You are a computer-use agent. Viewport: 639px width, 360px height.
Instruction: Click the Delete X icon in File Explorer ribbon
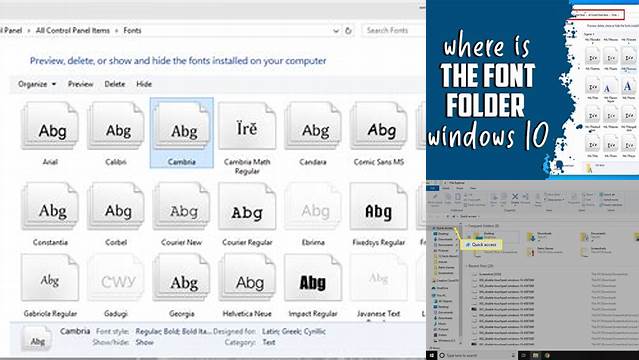coord(515,197)
